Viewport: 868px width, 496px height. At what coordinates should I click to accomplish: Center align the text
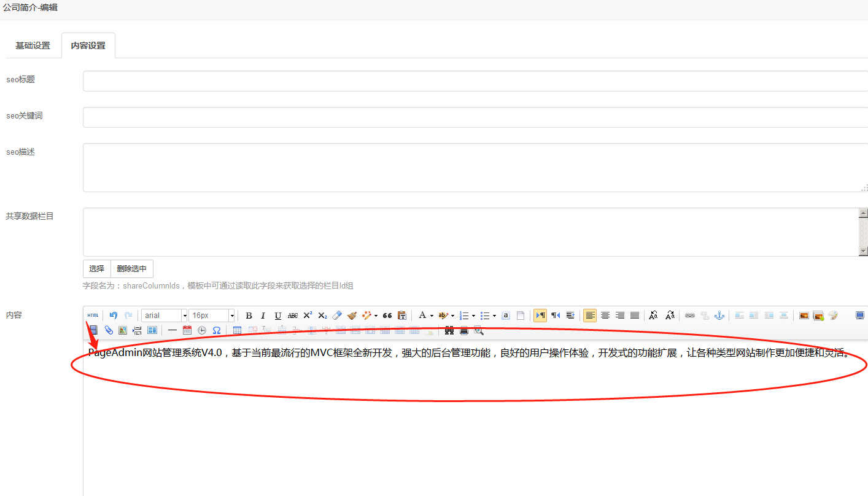click(x=605, y=316)
